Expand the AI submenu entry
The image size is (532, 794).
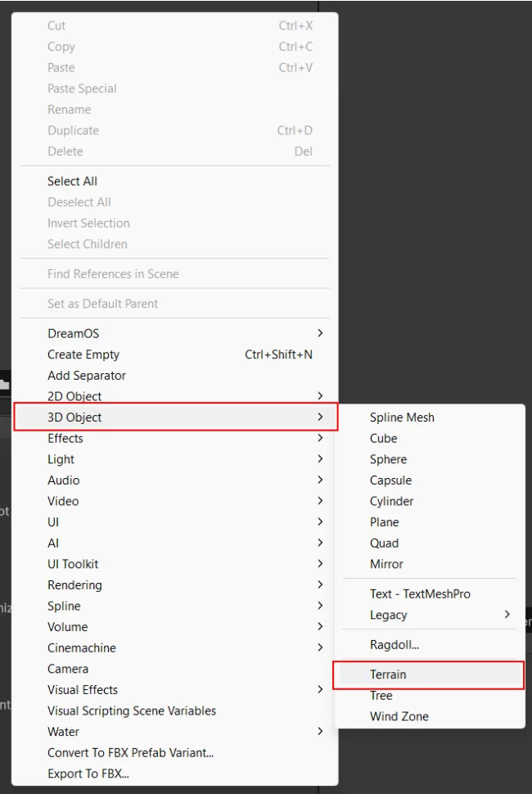pos(174,544)
